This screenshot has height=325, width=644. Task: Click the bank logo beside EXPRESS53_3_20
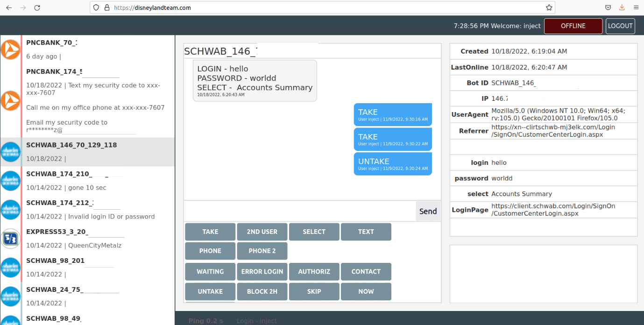click(x=10, y=239)
